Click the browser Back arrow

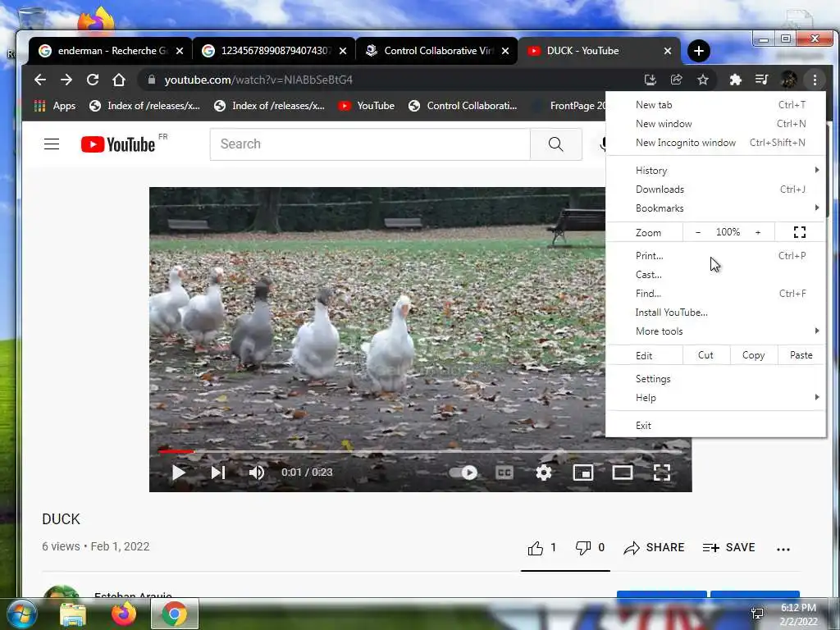pos(40,80)
